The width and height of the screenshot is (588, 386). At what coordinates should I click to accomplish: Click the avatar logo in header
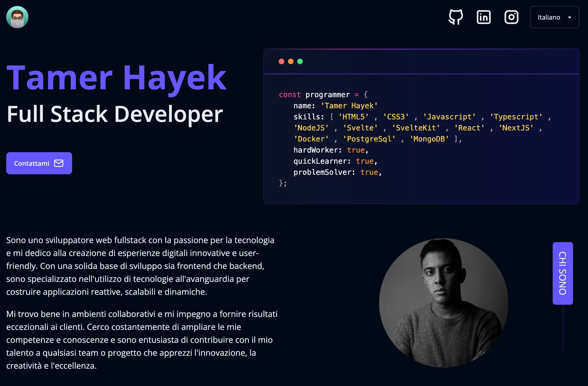point(17,17)
